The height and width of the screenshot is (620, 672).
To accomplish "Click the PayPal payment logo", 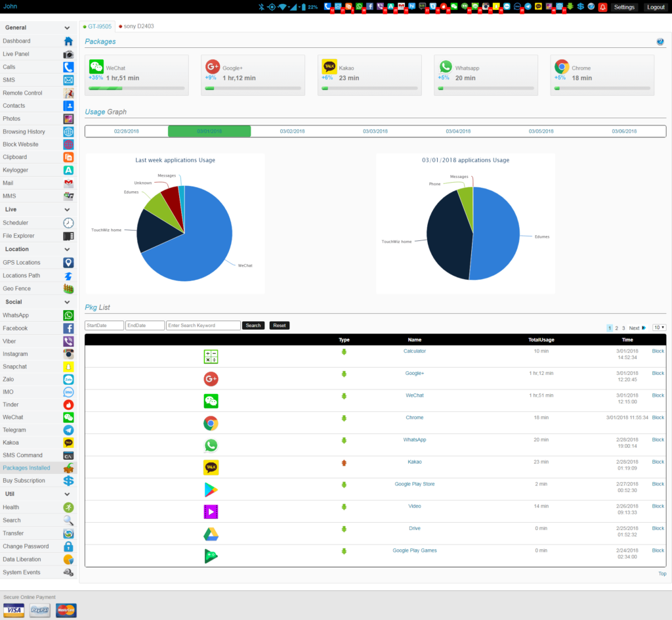I will point(40,610).
